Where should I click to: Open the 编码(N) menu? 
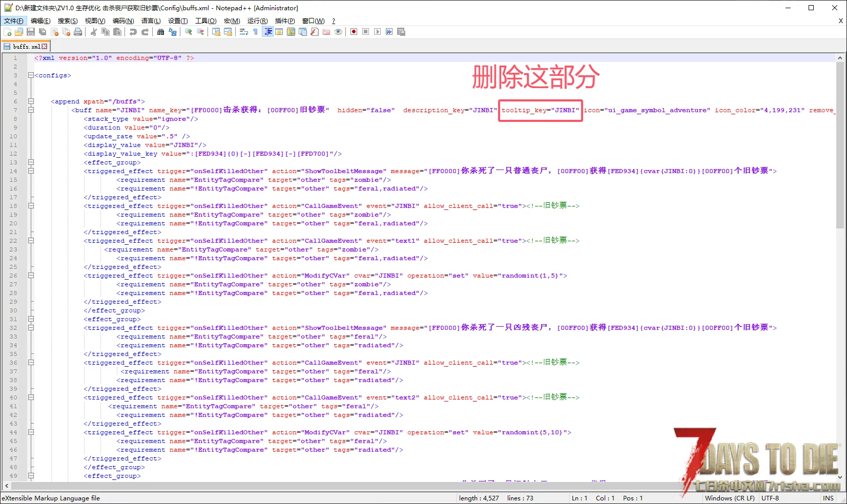123,21
